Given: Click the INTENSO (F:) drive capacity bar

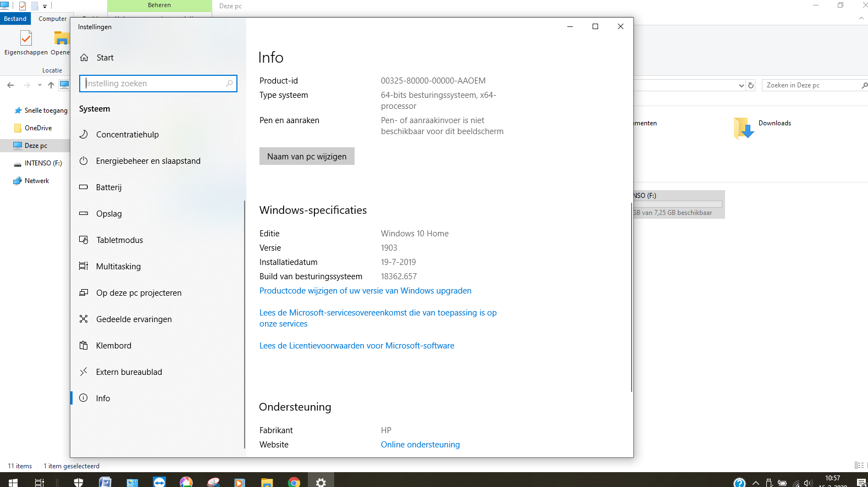Looking at the screenshot, I should (677, 204).
